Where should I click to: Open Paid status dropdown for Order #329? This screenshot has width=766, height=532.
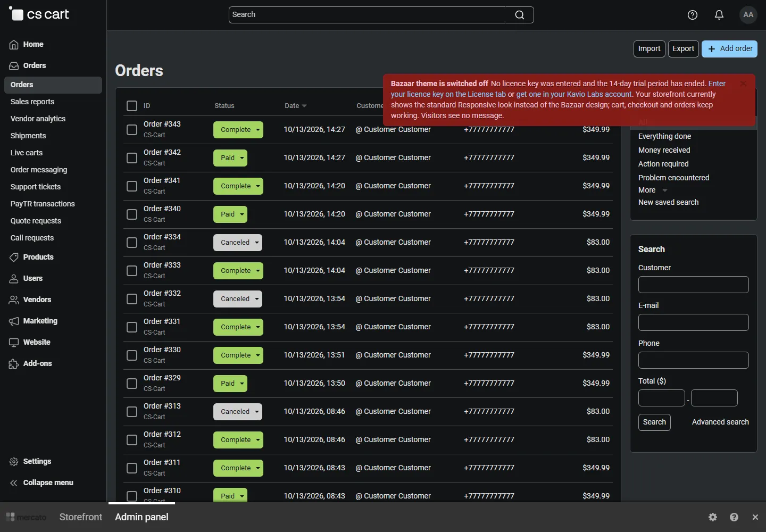(230, 384)
